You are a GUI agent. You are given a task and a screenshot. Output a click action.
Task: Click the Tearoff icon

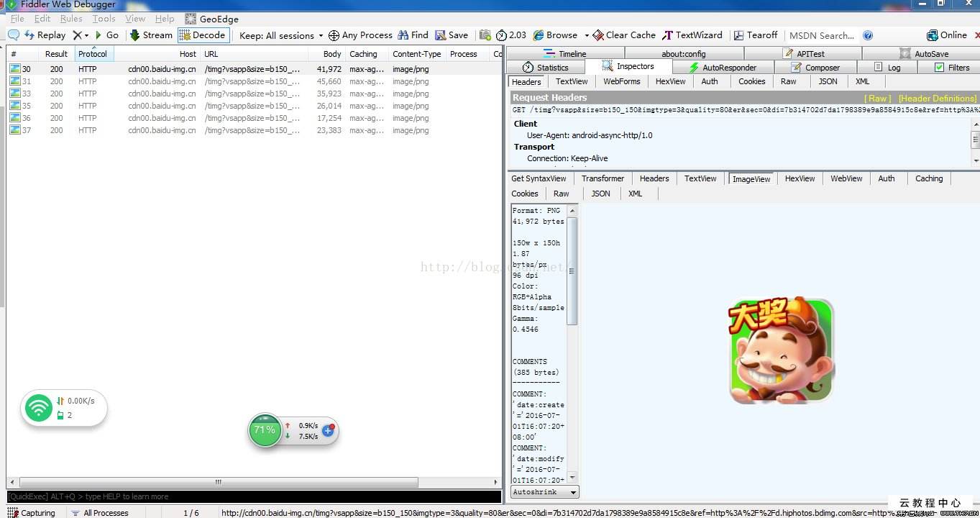(x=738, y=35)
